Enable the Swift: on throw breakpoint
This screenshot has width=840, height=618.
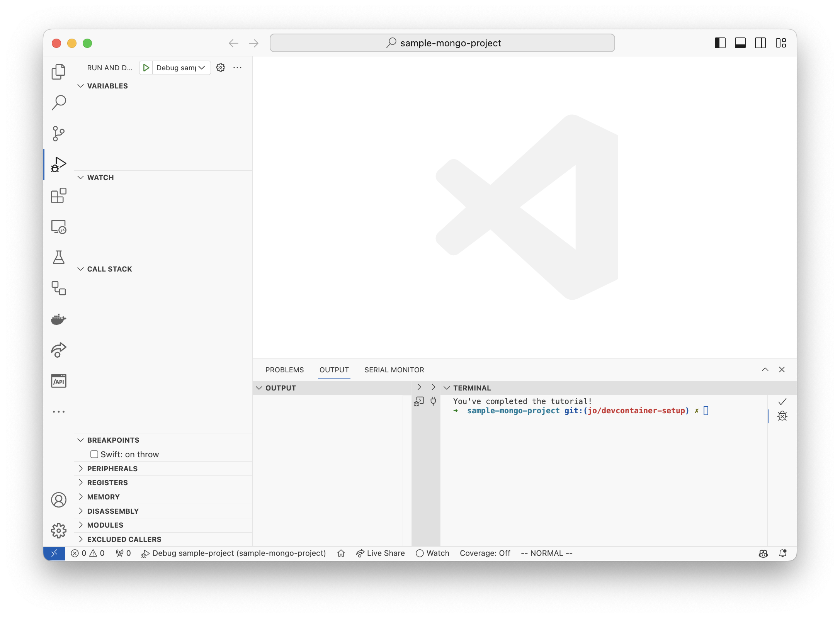click(94, 454)
